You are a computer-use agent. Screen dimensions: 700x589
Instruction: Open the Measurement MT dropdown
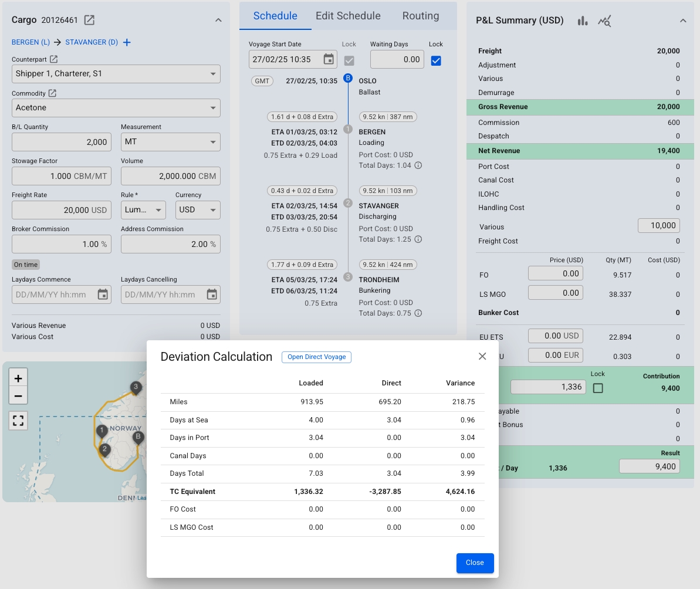(x=212, y=142)
